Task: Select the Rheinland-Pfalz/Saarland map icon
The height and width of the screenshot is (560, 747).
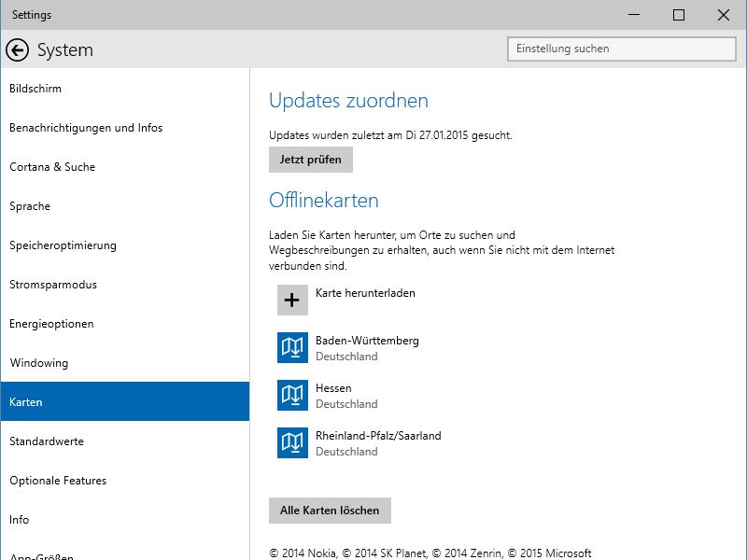Action: tap(292, 442)
